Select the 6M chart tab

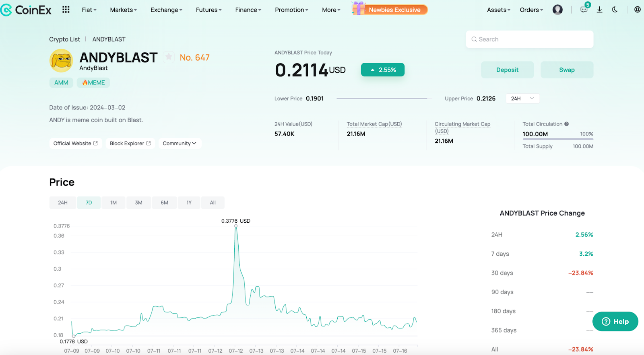coord(164,203)
